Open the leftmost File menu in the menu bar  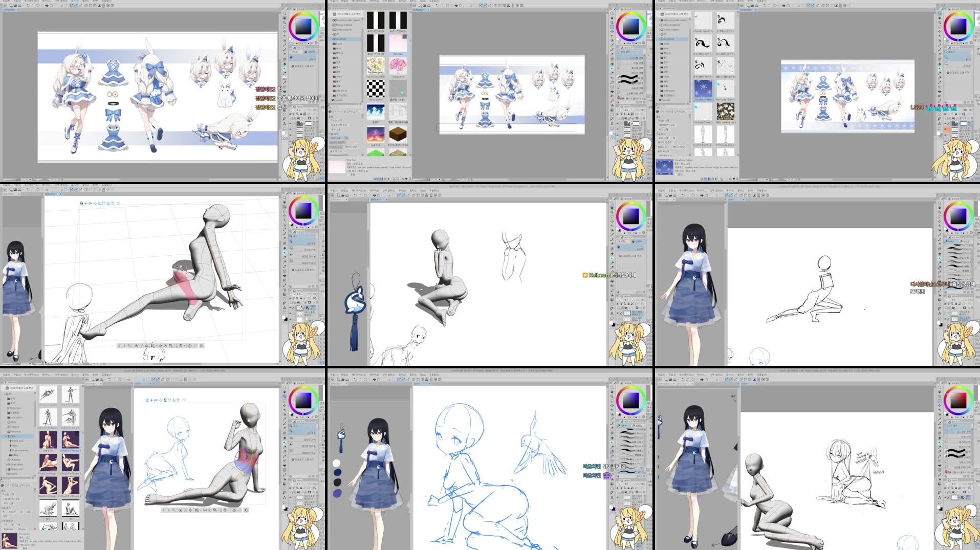(x=6, y=2)
